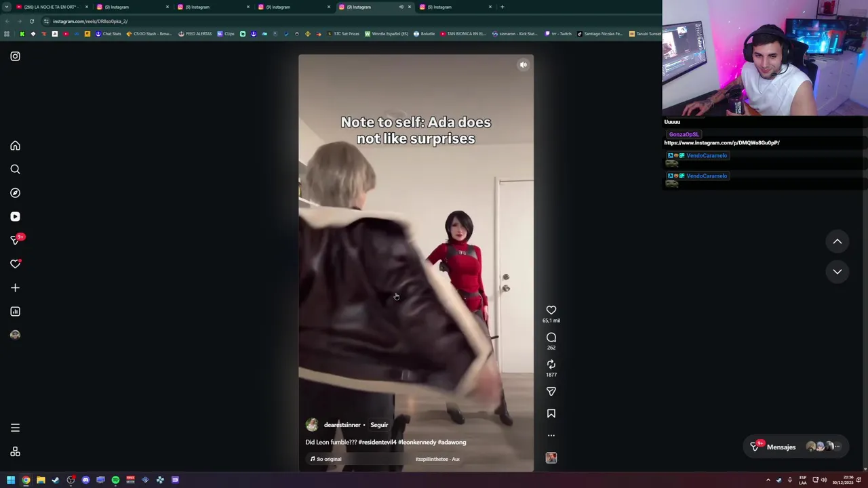This screenshot has height=488, width=868.
Task: Click GonzaOpSL username in chat
Action: coord(684,134)
